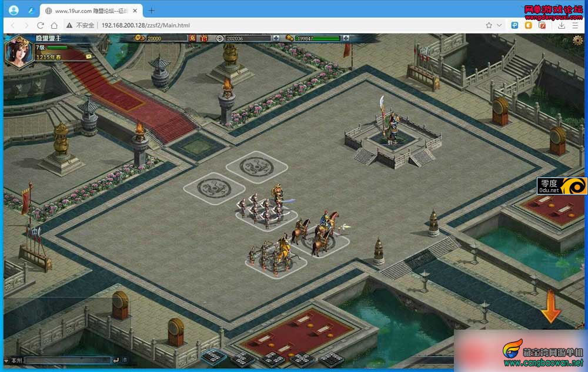The image size is (588, 372).
Task: Reload the browser page
Action: coord(41,25)
